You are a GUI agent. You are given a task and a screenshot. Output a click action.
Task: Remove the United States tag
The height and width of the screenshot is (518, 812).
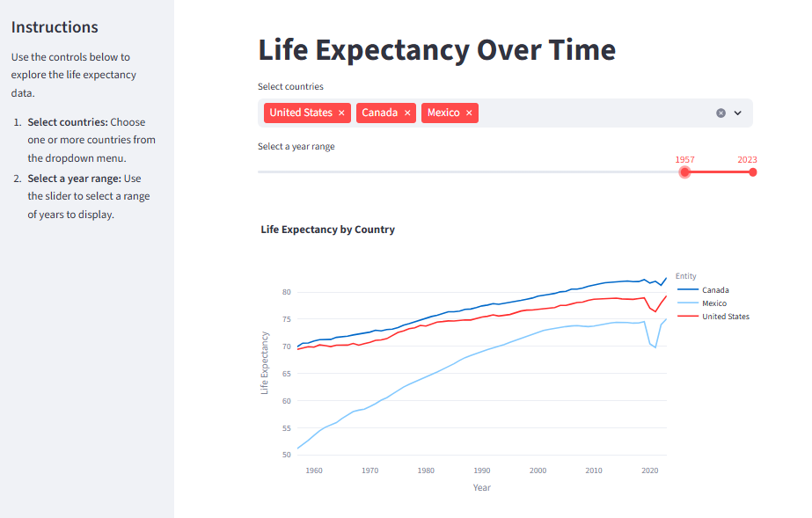coord(341,113)
